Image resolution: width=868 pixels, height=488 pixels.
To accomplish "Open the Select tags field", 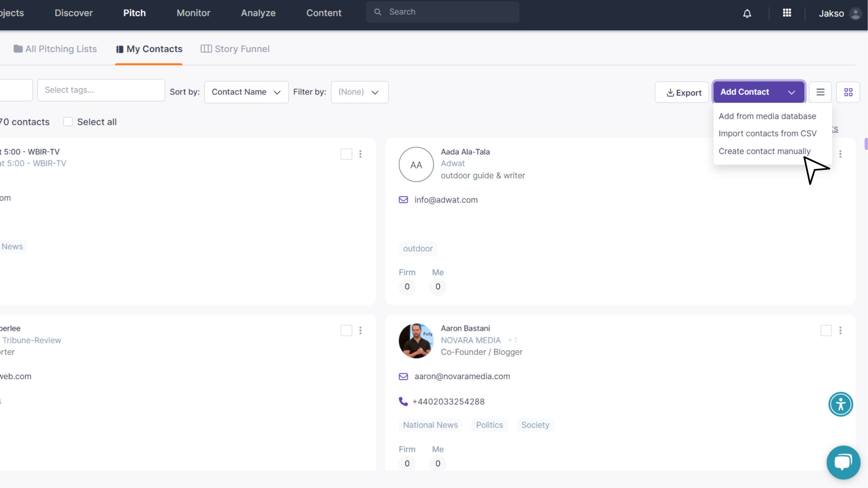I will tap(101, 90).
